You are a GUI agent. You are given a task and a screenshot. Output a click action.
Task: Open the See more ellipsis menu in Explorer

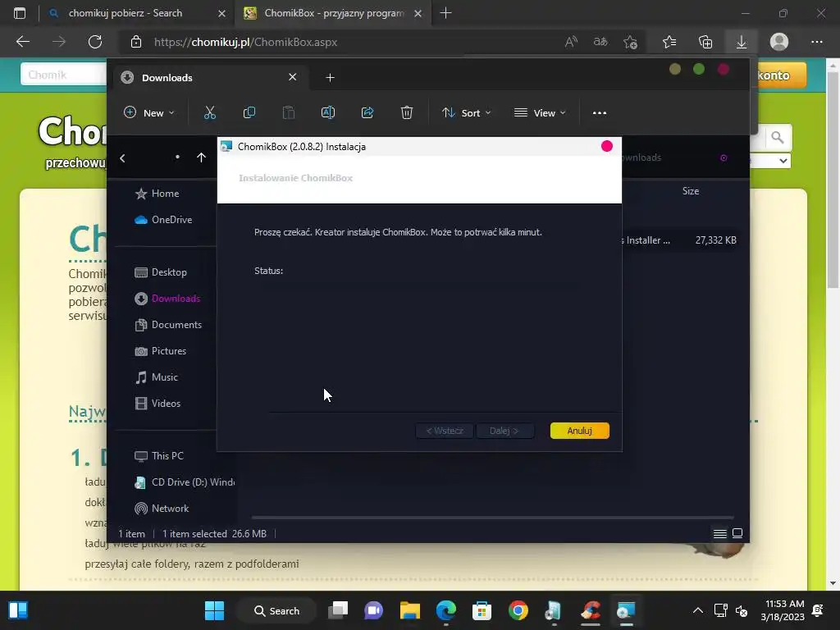point(600,113)
